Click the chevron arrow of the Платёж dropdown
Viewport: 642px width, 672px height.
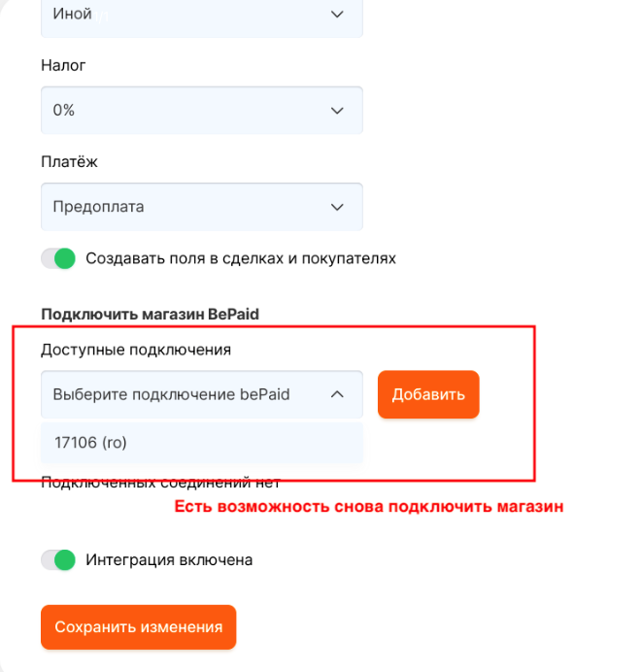[x=337, y=207]
